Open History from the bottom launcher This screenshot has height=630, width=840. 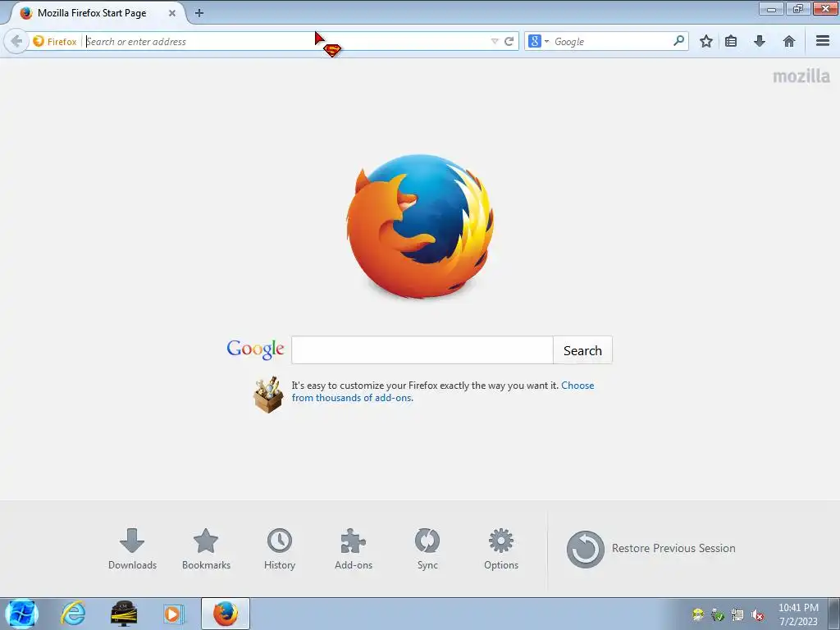280,549
